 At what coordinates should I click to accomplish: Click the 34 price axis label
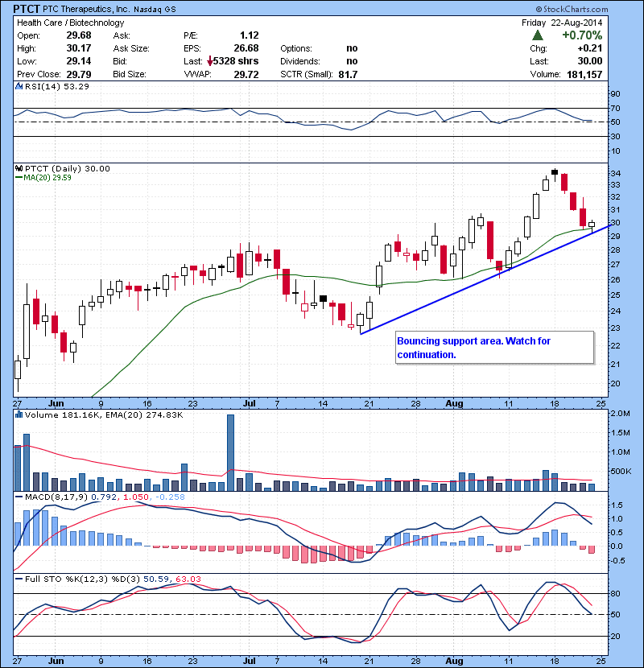click(x=615, y=173)
